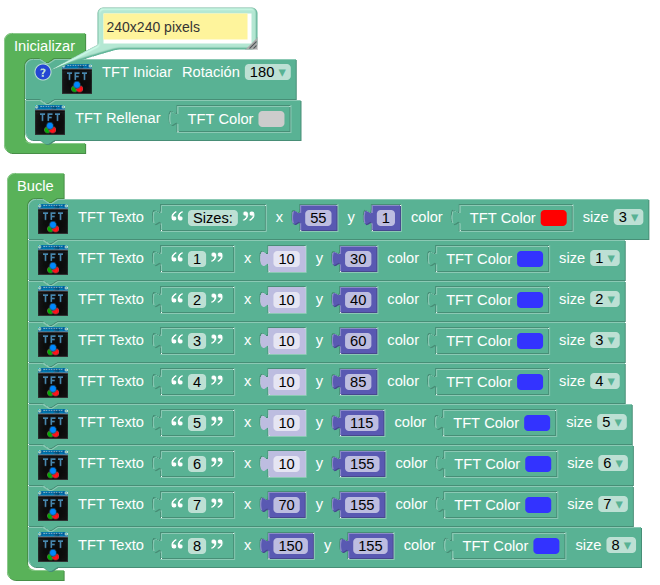Click x value 55 number field

(x=318, y=218)
